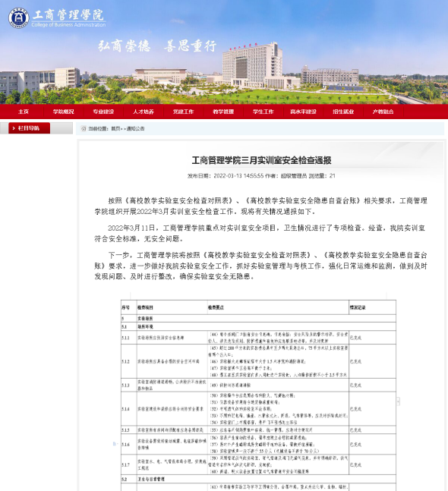Click the 已完成 status in row 5.1.5
Viewport: 448px width, 491px height.
[355, 430]
